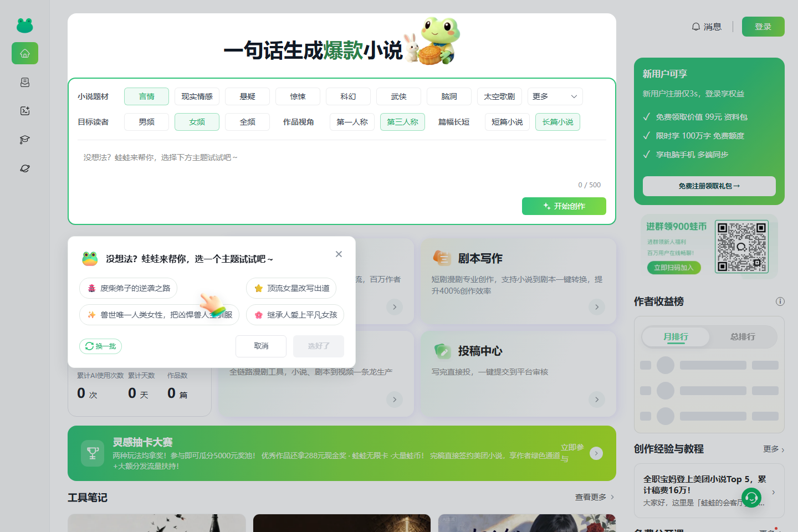798x532 pixels.
Task: Expand the 更多 genre dropdown
Action: (555, 96)
